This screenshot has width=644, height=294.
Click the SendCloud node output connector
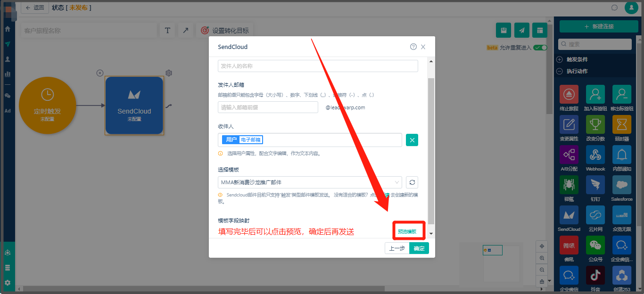coord(168,106)
